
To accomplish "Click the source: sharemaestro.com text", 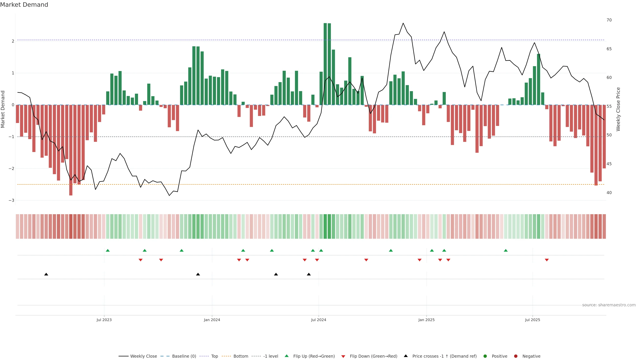I will [x=609, y=305].
